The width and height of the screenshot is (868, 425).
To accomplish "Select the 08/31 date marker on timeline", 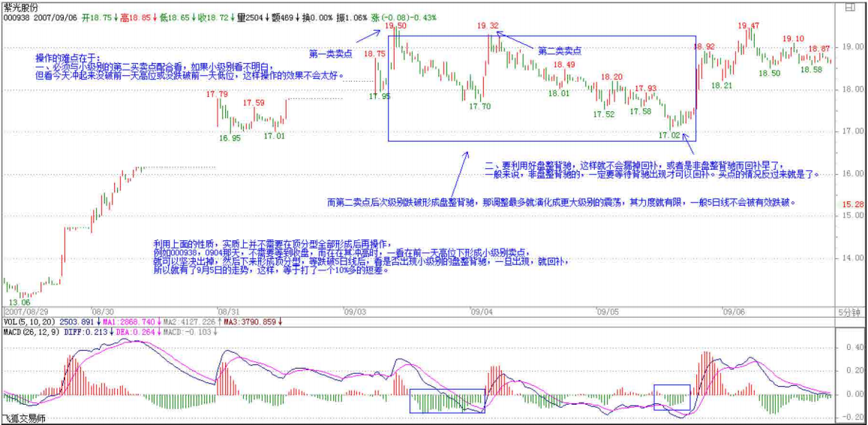I will (227, 311).
